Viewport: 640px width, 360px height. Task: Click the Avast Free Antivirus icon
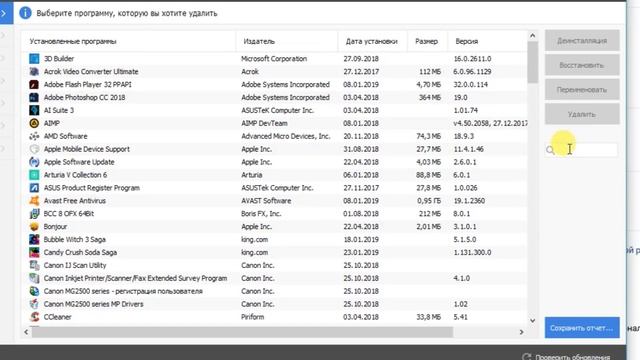34,201
